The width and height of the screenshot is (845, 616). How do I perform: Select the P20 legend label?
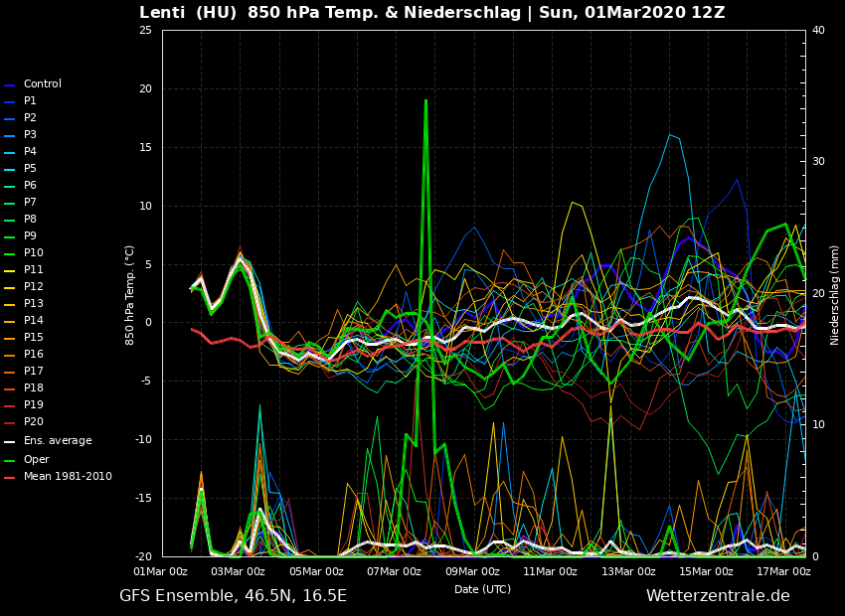[33, 422]
